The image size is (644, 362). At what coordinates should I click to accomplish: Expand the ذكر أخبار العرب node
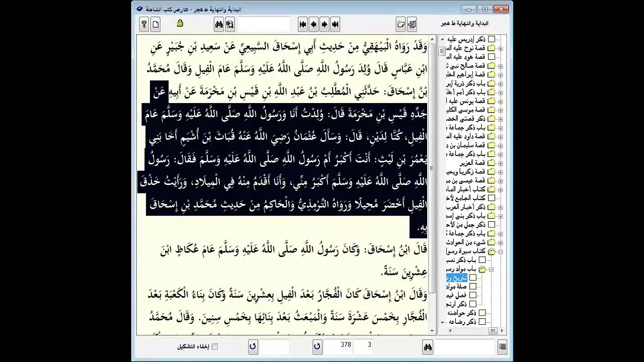pyautogui.click(x=501, y=207)
